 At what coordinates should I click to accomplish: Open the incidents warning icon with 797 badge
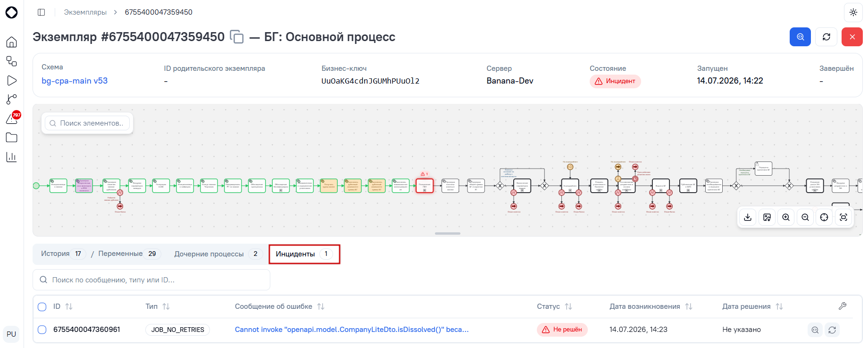coord(12,118)
